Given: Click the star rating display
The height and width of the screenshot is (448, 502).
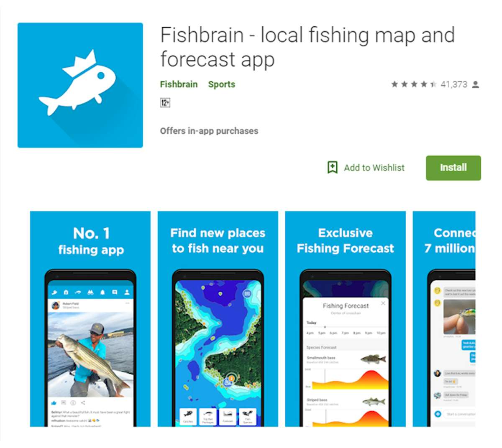Looking at the screenshot, I should [414, 84].
